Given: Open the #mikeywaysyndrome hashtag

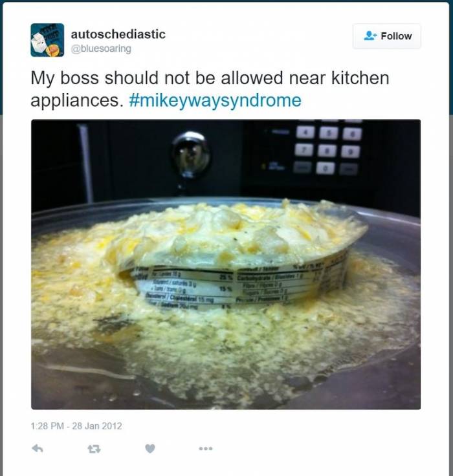Looking at the screenshot, I should click(x=215, y=100).
